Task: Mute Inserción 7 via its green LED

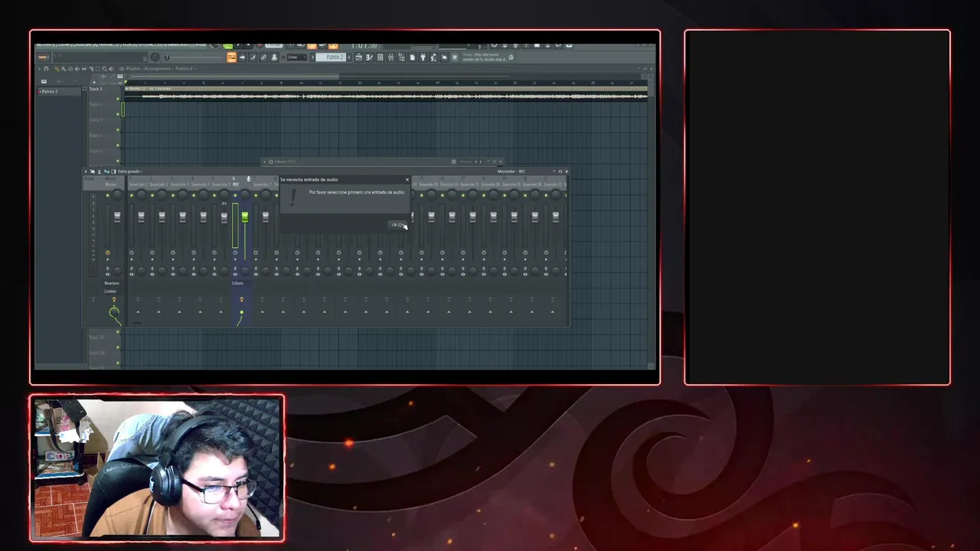Action: point(256,195)
